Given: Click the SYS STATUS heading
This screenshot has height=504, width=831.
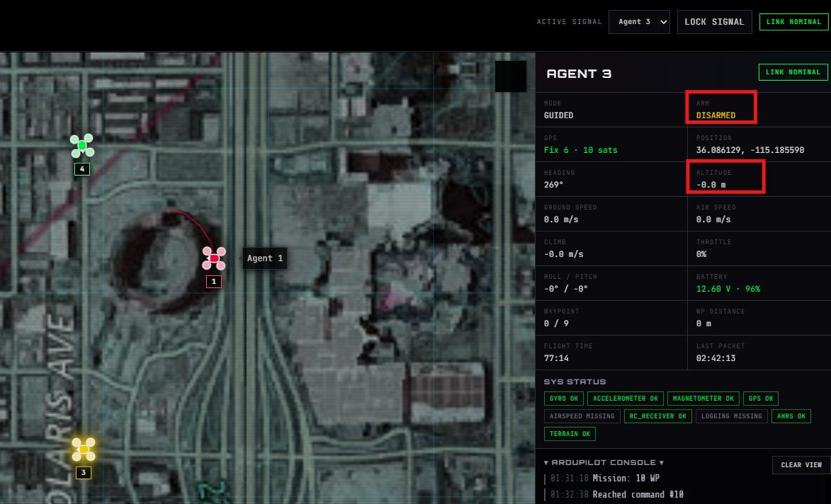Looking at the screenshot, I should (575, 382).
